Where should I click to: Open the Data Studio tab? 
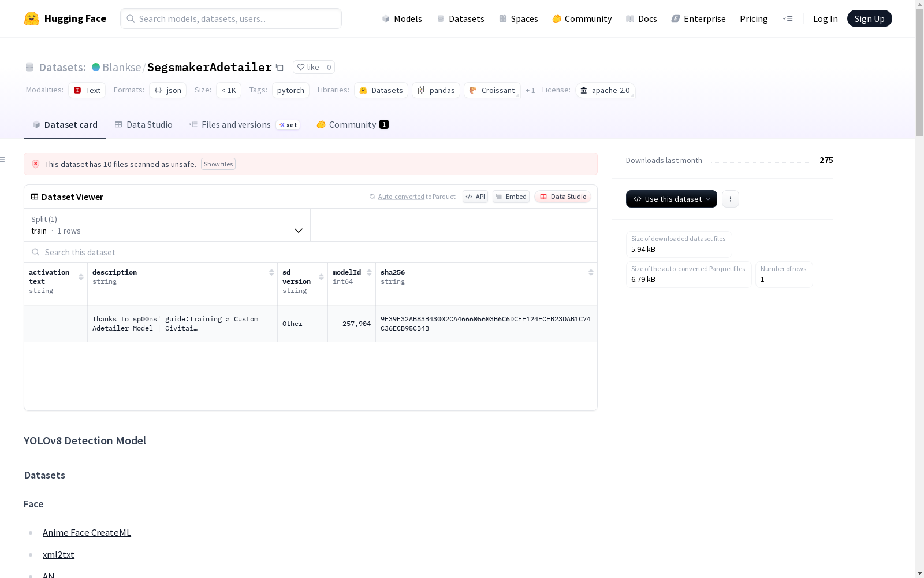point(144,125)
